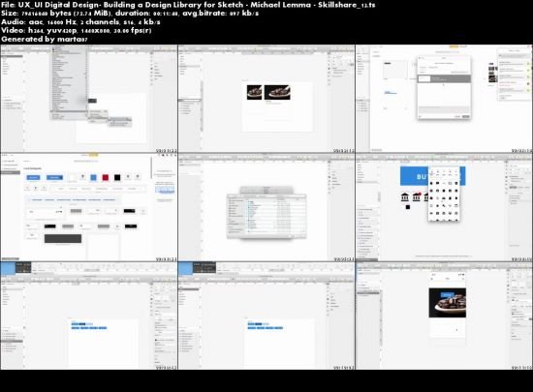Select the smaller coffee bean image
This screenshot has height=392, width=533.
click(x=254, y=92)
